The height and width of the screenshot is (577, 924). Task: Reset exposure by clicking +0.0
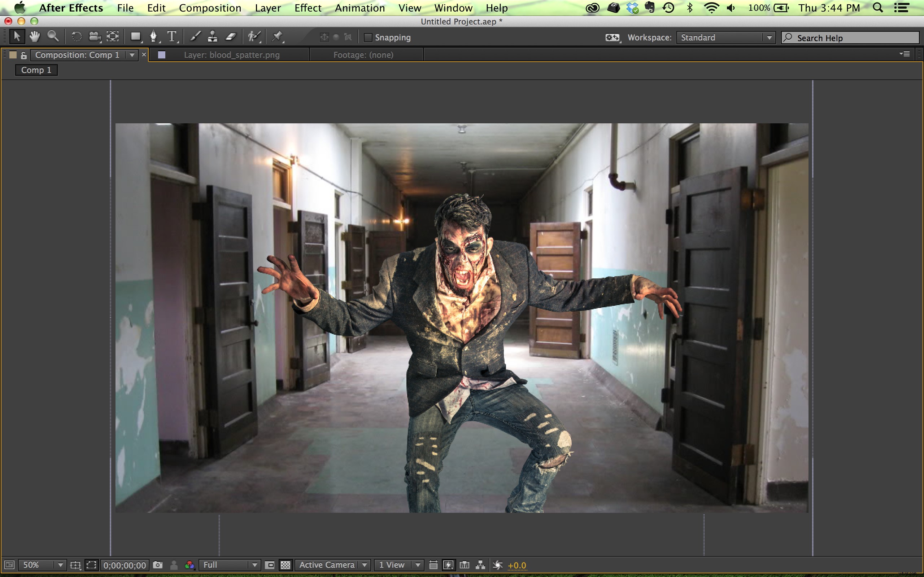click(x=518, y=565)
